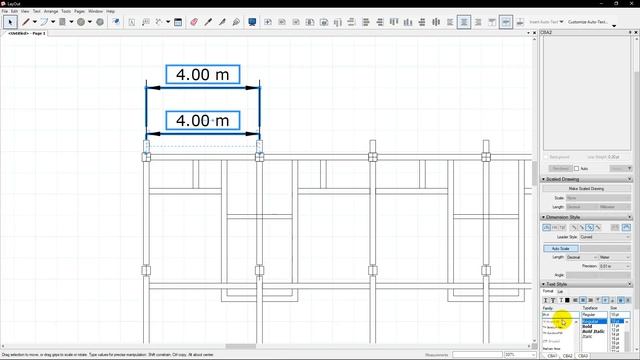Toggle the highlighted dimension alignment option
The width and height of the screenshot is (640, 360).
(589, 227)
